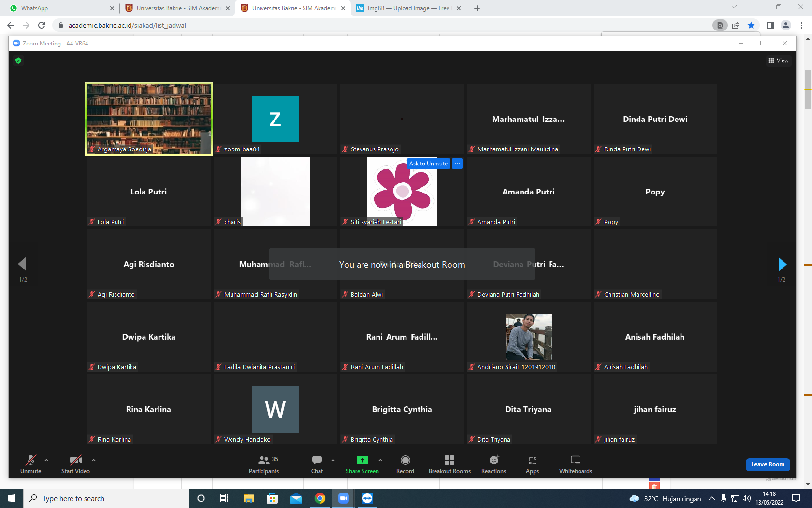The height and width of the screenshot is (508, 812).
Task: Start recording with the Record button
Action: (x=405, y=464)
